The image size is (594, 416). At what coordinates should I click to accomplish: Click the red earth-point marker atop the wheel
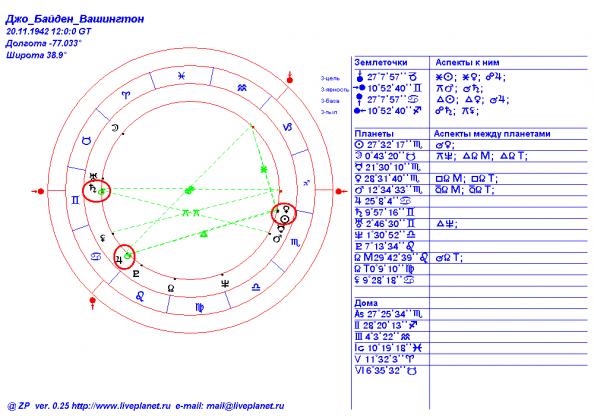pyautogui.click(x=290, y=77)
